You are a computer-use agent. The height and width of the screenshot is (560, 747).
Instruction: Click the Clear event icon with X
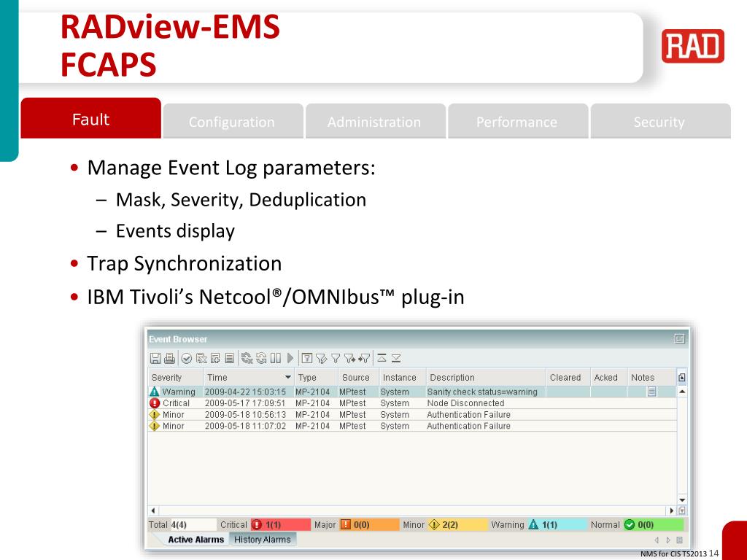coord(201,358)
